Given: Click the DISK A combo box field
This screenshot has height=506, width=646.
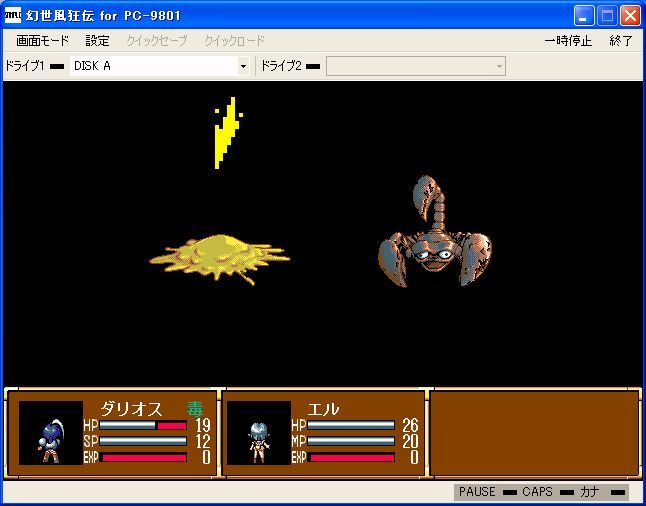Looking at the screenshot, I should tap(159, 66).
